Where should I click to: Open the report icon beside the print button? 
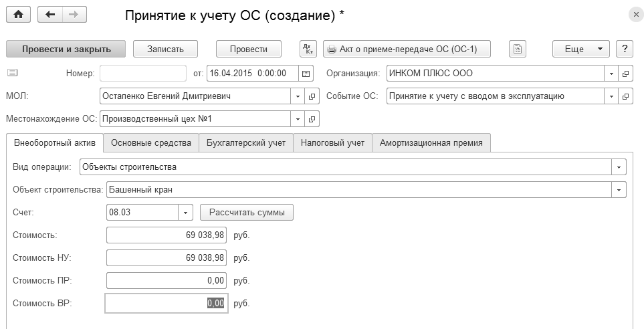518,49
